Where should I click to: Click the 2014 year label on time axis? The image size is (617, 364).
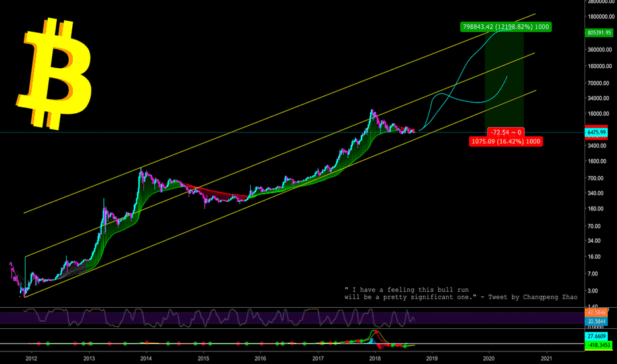click(x=146, y=359)
